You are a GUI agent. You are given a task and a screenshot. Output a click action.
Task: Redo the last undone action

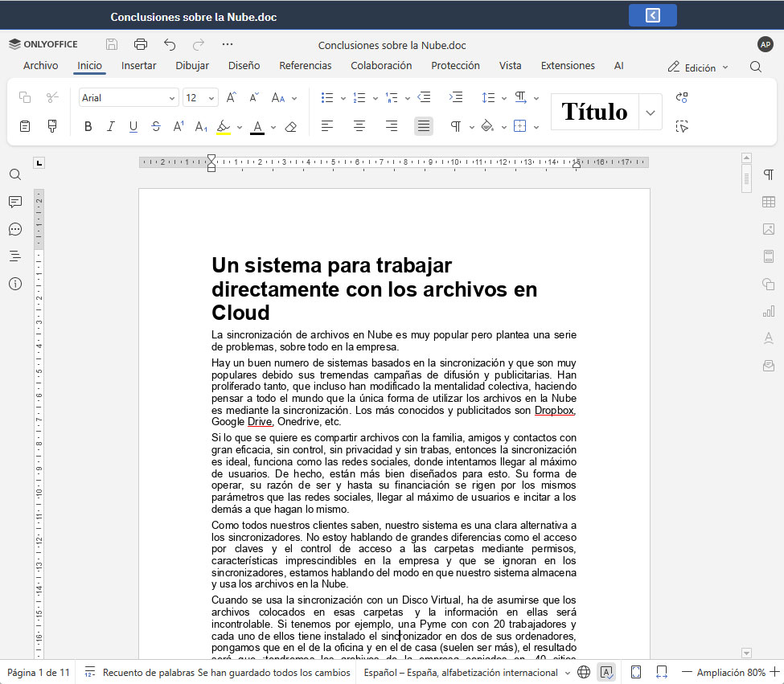tap(199, 44)
